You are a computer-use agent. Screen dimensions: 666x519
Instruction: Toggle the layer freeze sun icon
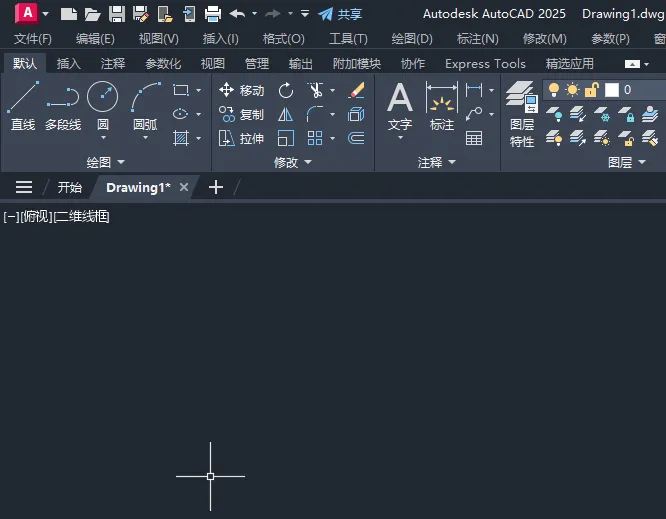pyautogui.click(x=572, y=90)
